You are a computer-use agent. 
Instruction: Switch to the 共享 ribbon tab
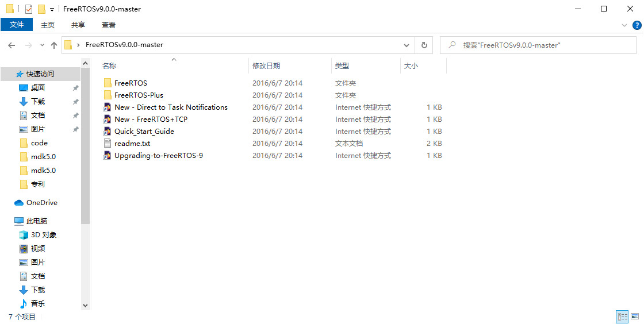point(78,25)
